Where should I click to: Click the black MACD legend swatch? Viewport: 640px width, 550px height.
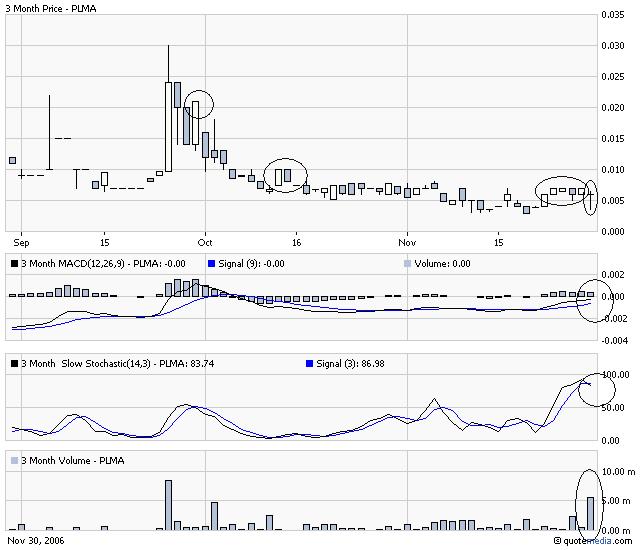click(x=14, y=264)
